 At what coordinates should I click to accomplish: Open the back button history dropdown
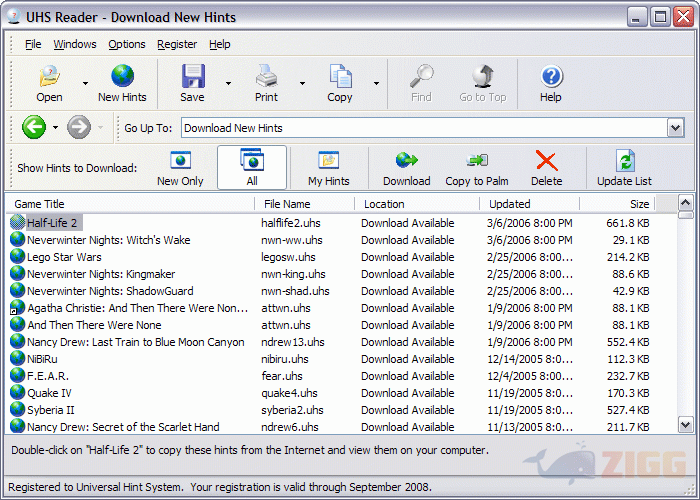tap(55, 128)
